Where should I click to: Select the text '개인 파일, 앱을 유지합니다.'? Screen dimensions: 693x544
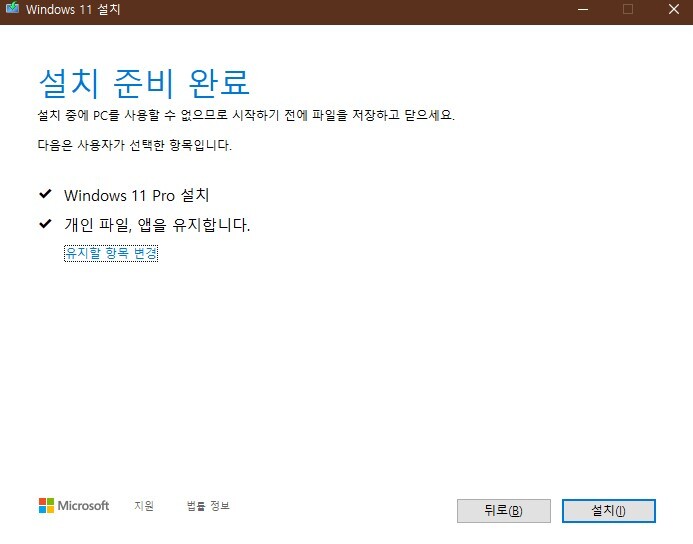point(157,225)
